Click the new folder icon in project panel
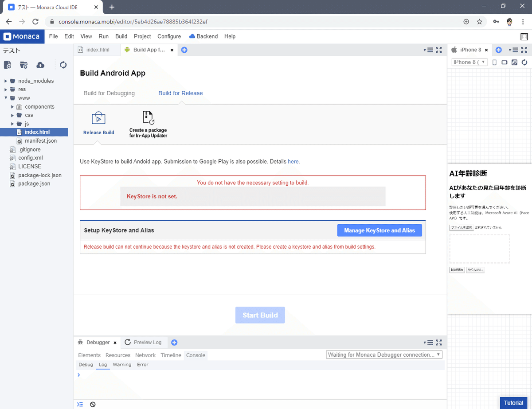Viewport: 532px width, 409px height. pos(24,65)
